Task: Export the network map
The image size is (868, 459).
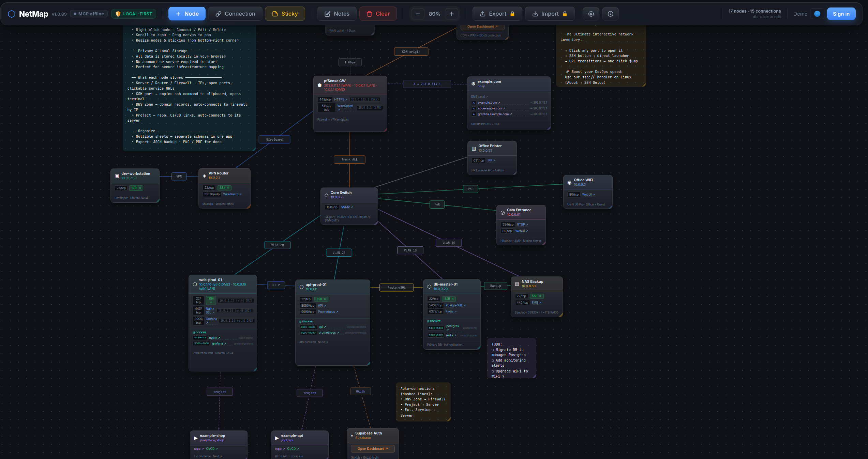Action: 497,14
